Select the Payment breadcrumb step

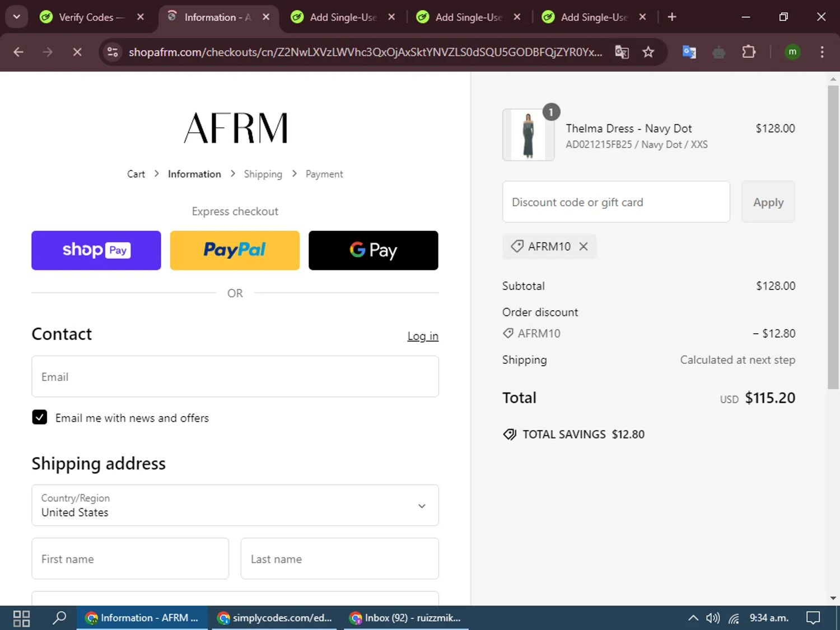coord(324,174)
